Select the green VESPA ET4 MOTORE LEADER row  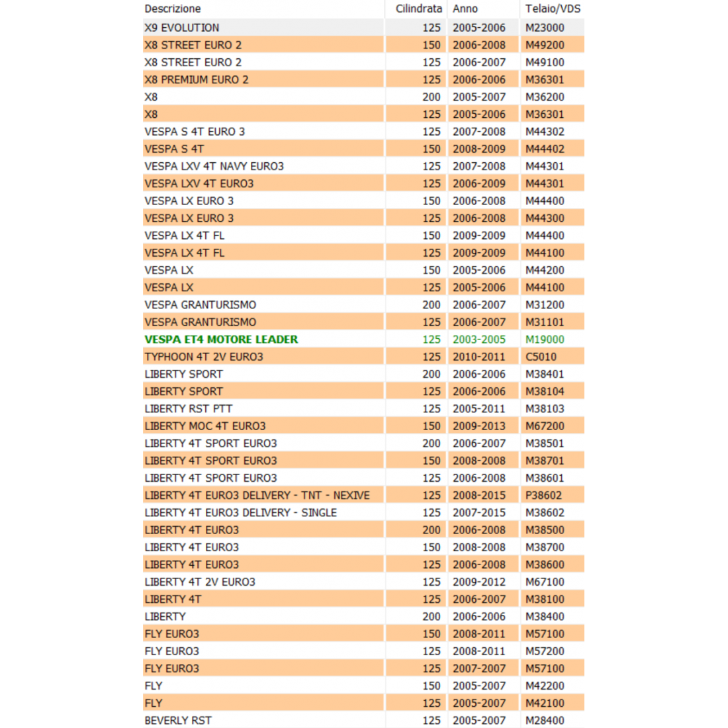[x=221, y=340]
